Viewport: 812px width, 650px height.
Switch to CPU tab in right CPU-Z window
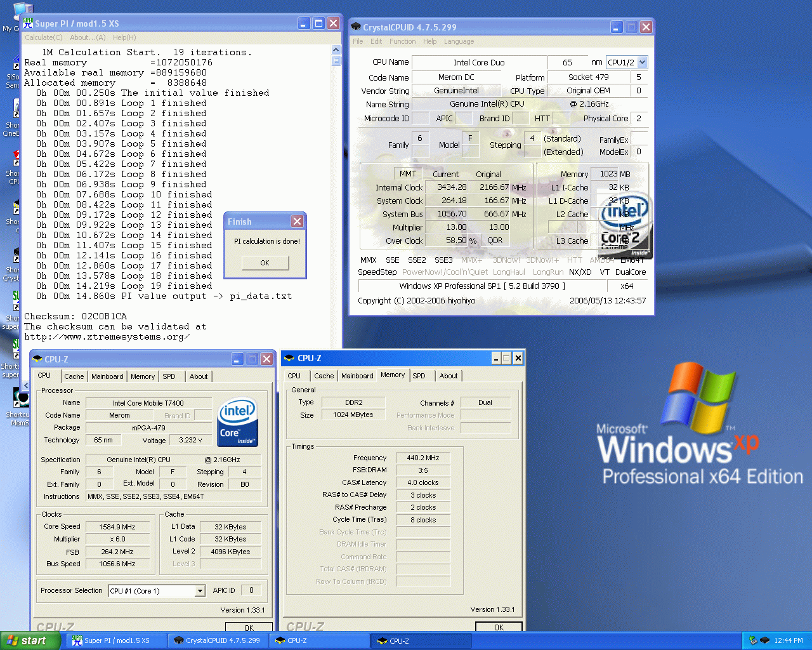294,376
